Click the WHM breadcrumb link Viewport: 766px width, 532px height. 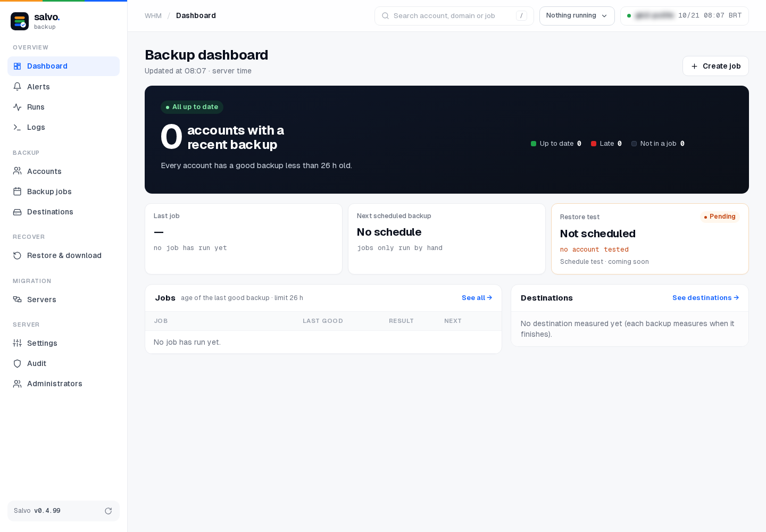[153, 16]
